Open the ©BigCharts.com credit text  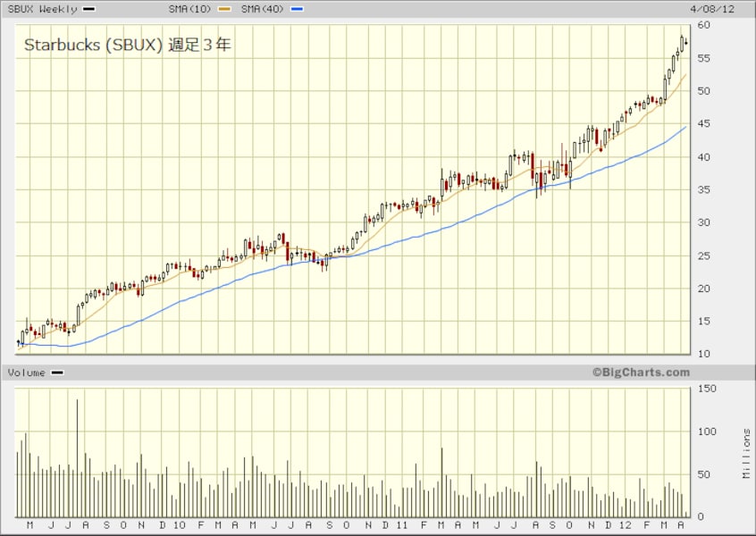click(642, 373)
